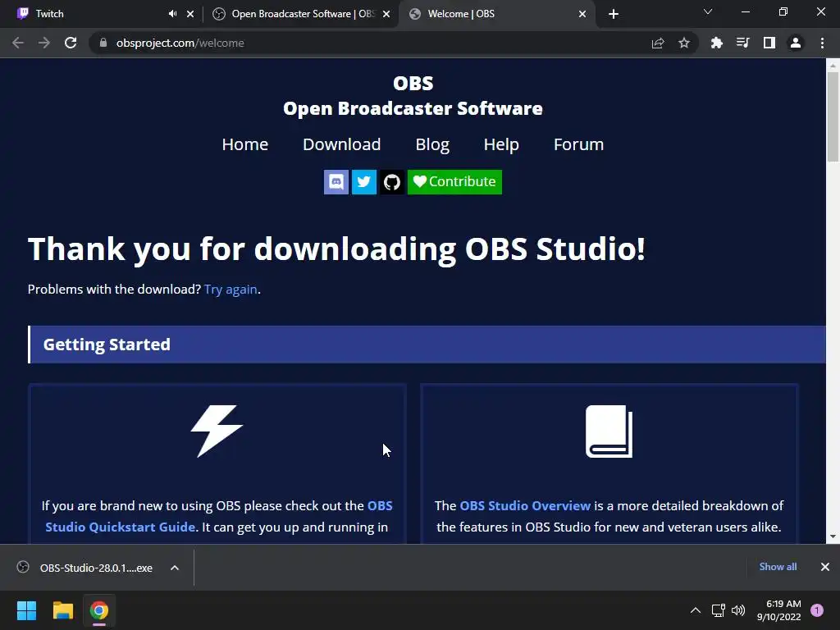Open the volume tray icon

click(x=738, y=610)
